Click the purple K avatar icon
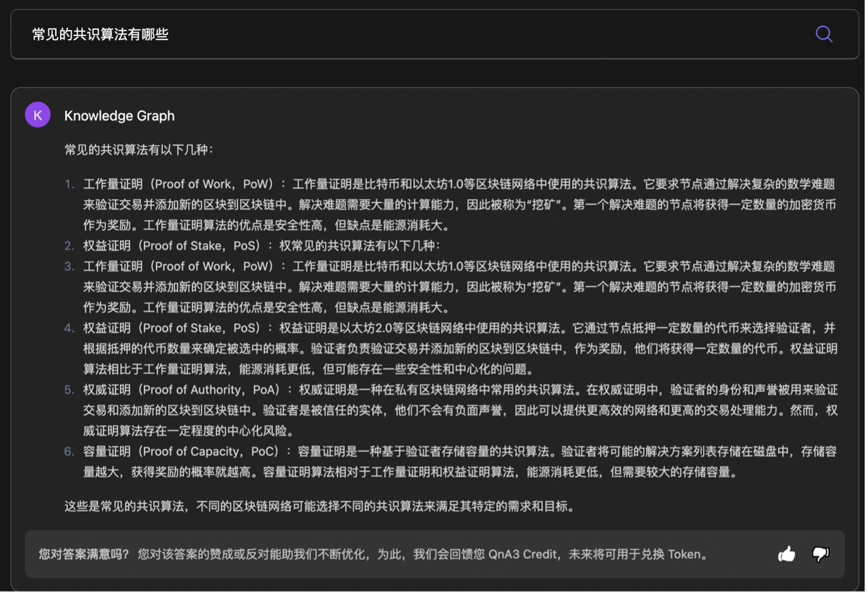 click(38, 115)
